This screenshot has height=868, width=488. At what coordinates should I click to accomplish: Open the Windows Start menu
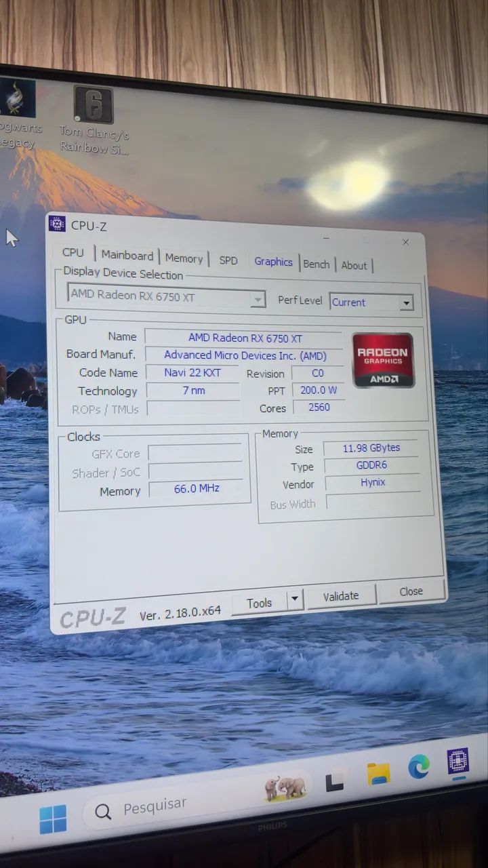53,818
